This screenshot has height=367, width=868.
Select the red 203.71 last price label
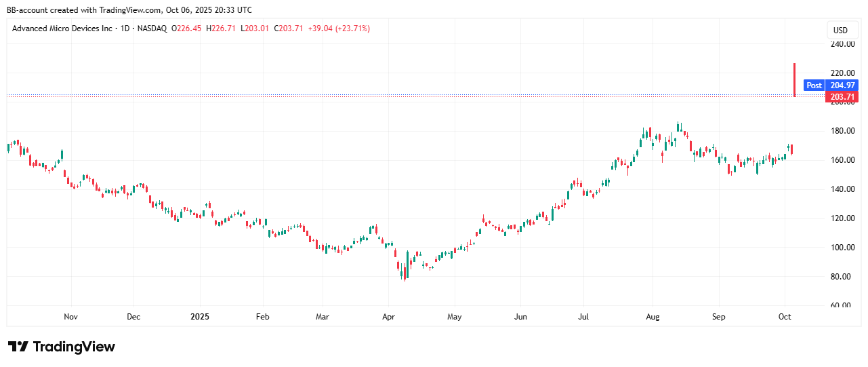pyautogui.click(x=843, y=98)
